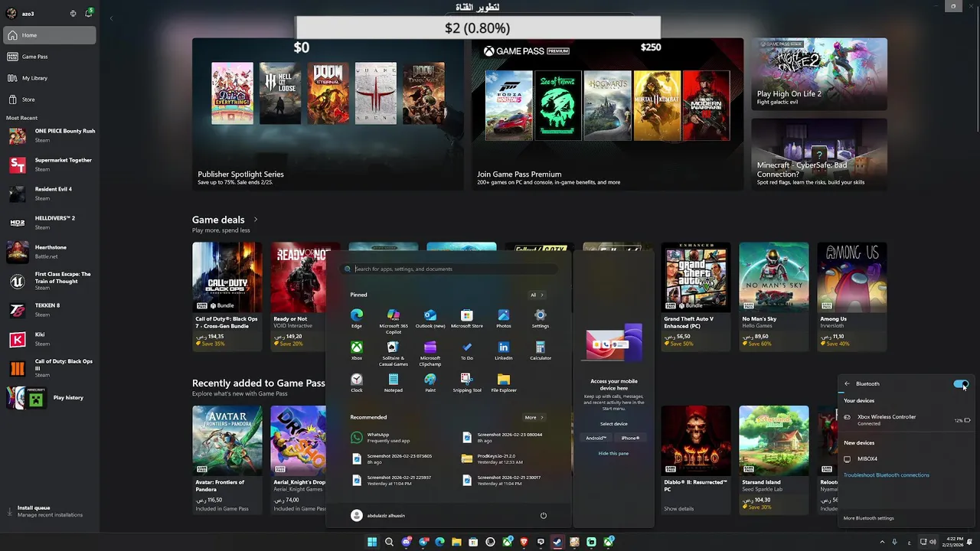This screenshot has height=551, width=980.
Task: Open Game Pass in Xbox sidebar
Action: (x=50, y=57)
